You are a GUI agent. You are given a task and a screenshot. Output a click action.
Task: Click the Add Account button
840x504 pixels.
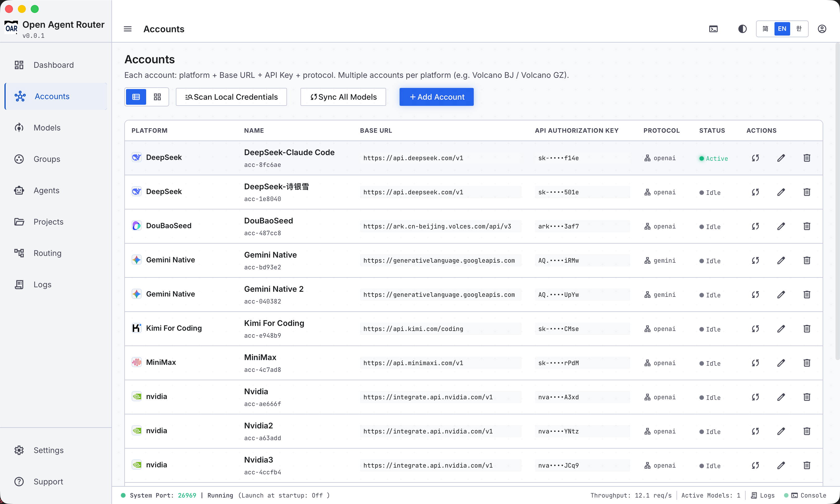click(x=437, y=97)
